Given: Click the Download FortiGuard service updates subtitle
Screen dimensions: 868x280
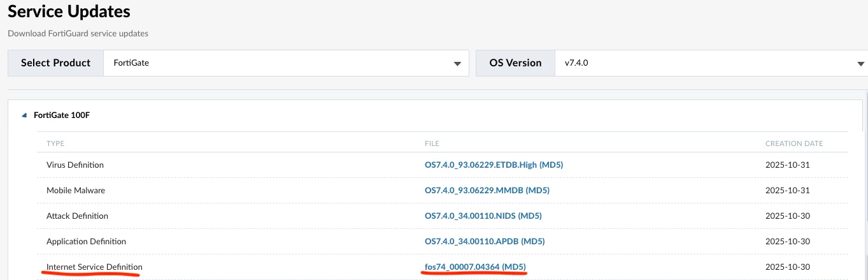Looking at the screenshot, I should click(78, 33).
